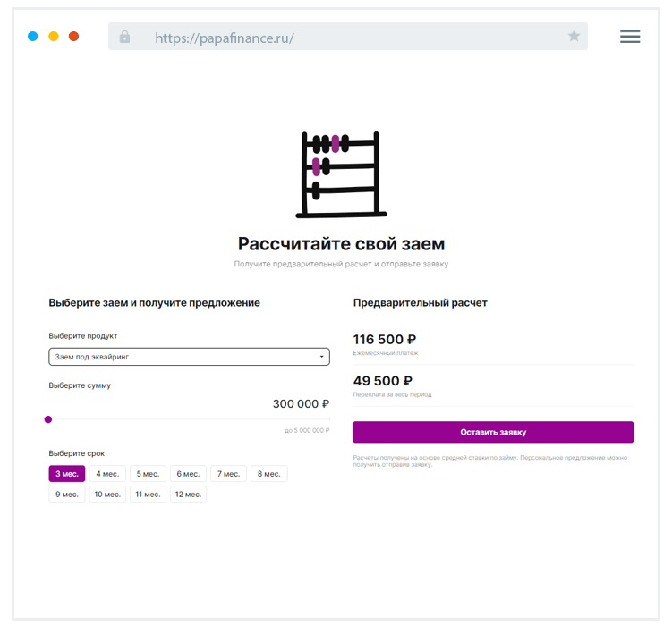Open the hamburger menu icon
Viewport: 672px width, 634px height.
[x=630, y=37]
